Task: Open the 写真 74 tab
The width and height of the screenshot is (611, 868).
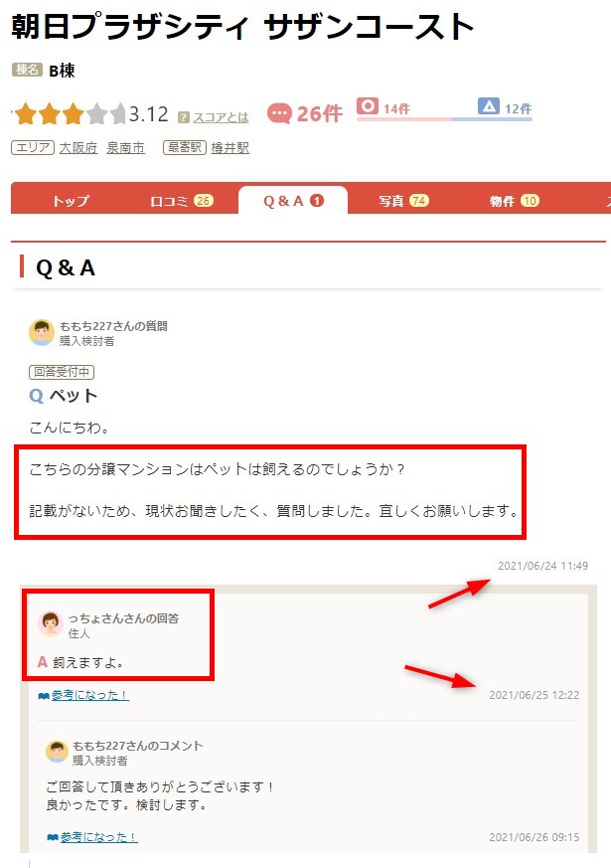Action: point(403,201)
